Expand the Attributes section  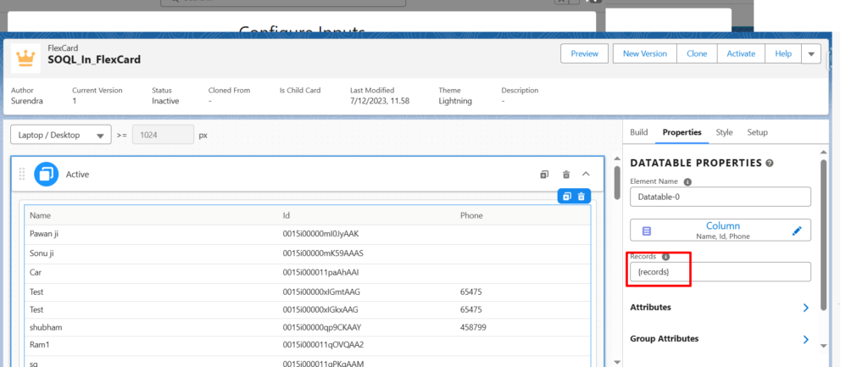pos(720,307)
